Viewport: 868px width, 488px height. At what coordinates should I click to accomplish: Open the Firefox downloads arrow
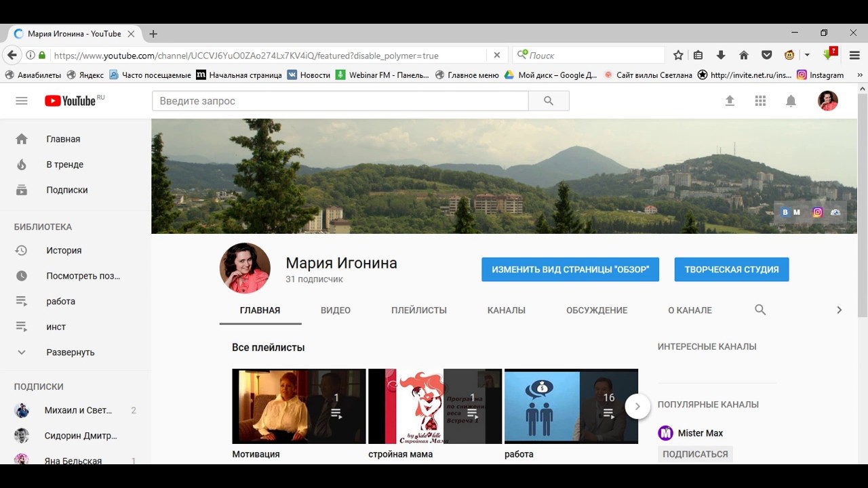click(x=721, y=56)
